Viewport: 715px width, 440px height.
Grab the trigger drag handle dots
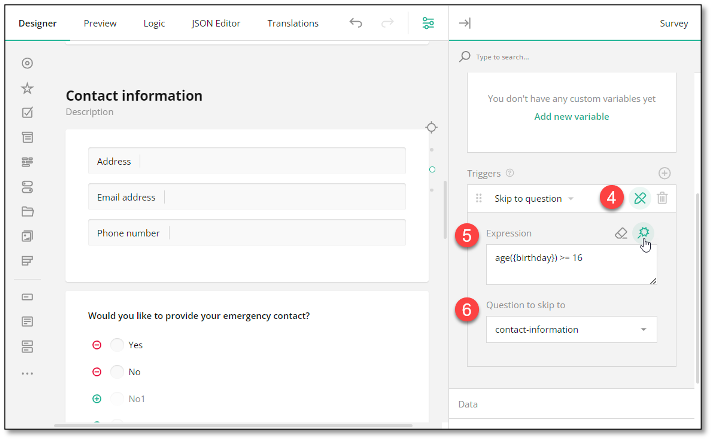click(x=478, y=198)
